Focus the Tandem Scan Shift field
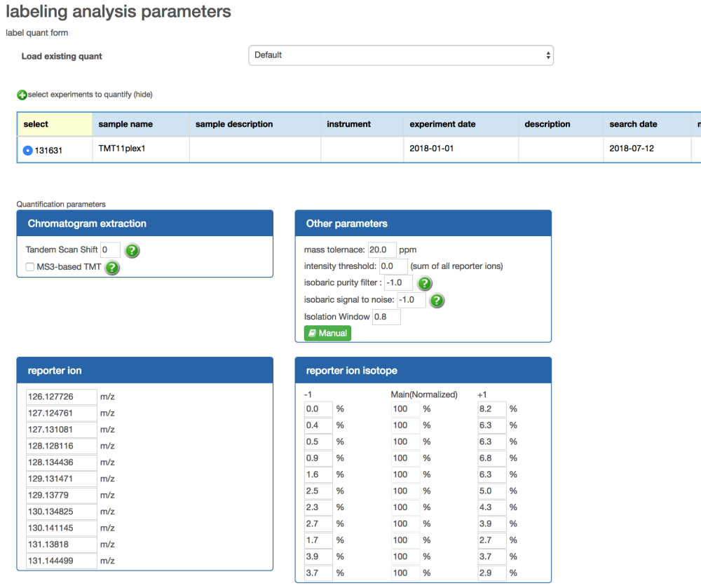The height and width of the screenshot is (588, 701). coord(111,249)
